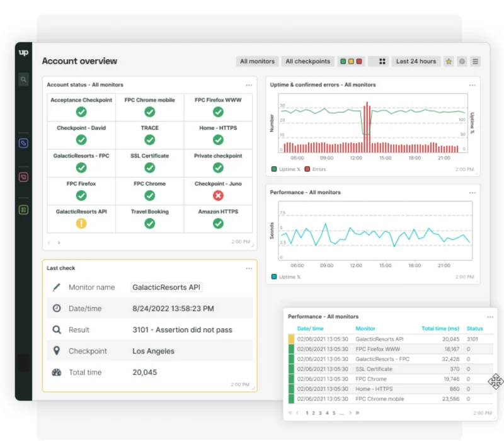Click the GalacticResorts API monitor name field
Image resolution: width=504 pixels, height=441 pixels.
tap(166, 287)
